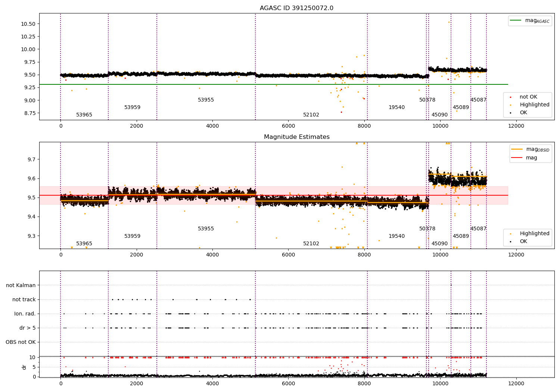Click obsid label 52102 in Magnitude Estimates plot
This screenshot has width=560, height=392.
pos(311,244)
